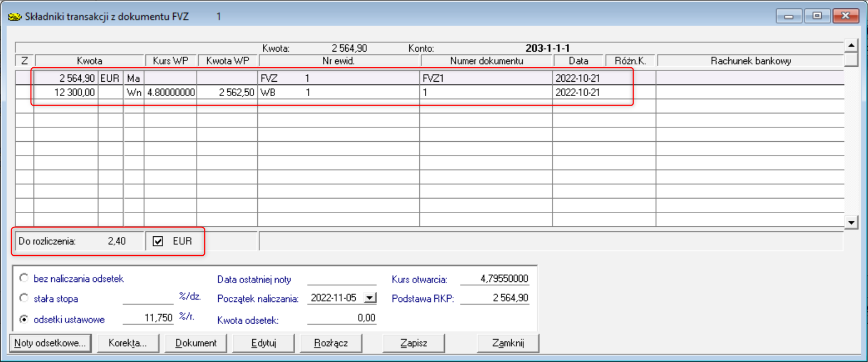The width and height of the screenshot is (868, 362).
Task: Click the 'Wn' cell in second row
Action: point(134,92)
